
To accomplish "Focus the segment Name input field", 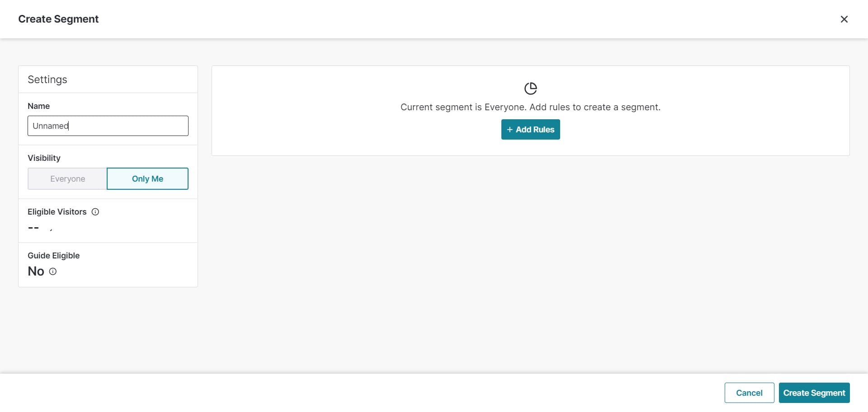I will click(x=108, y=126).
